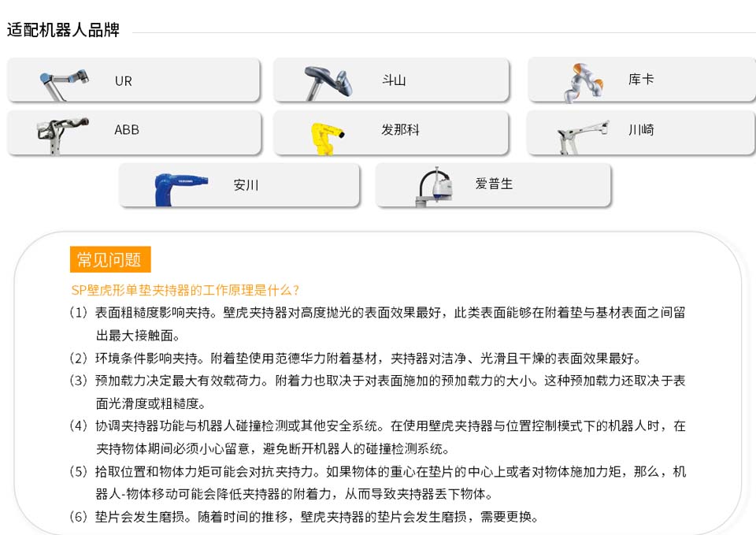Viewport: 756px width, 535px height.
Task: Click the SP壁虎形单垫夹持器 question heading
Action: (x=185, y=290)
